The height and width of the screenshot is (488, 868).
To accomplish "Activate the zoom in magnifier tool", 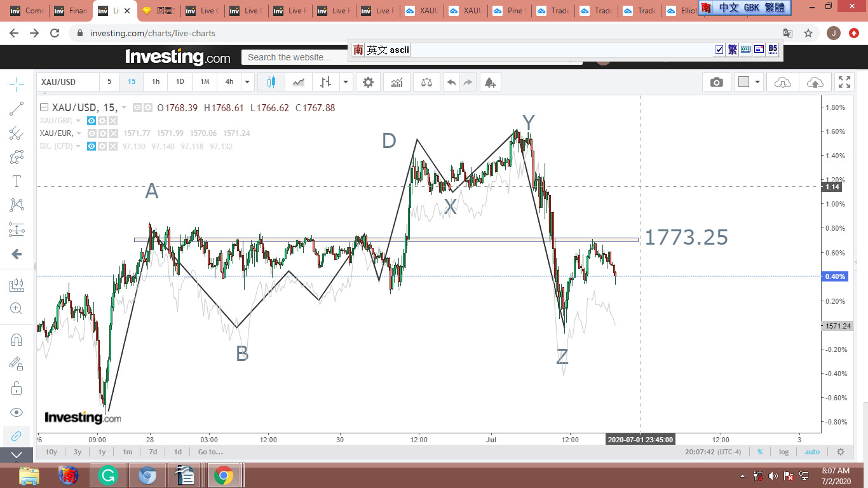I will click(17, 309).
